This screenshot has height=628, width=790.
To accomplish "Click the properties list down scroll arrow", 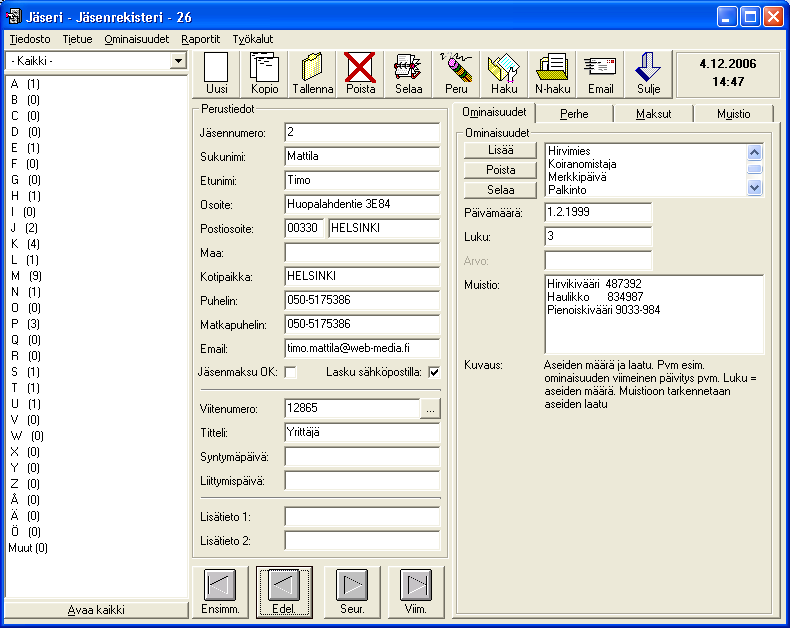I will [754, 188].
